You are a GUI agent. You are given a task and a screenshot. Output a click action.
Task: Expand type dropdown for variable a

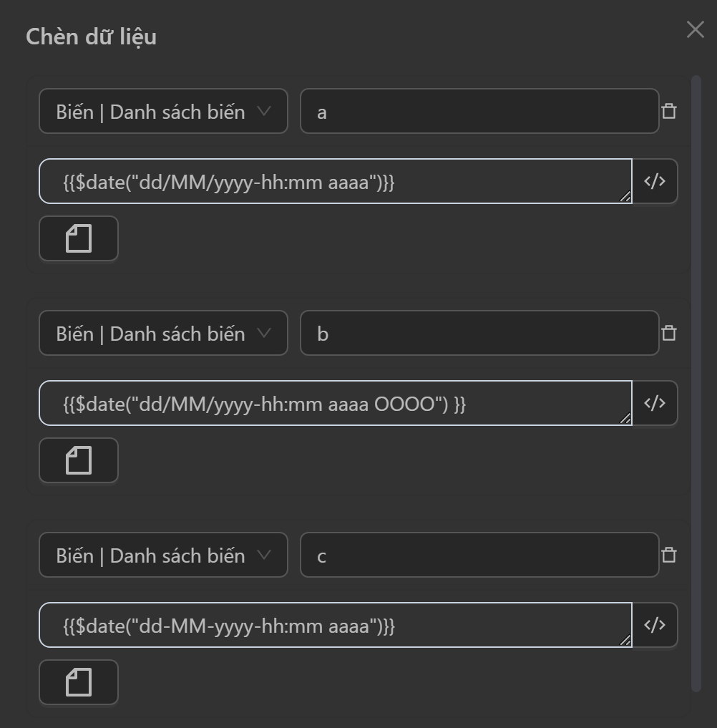pos(163,112)
